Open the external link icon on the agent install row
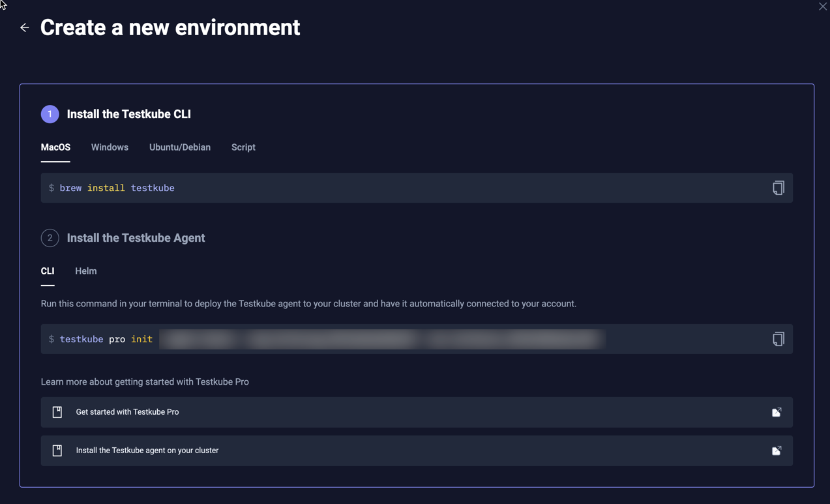 (x=776, y=451)
